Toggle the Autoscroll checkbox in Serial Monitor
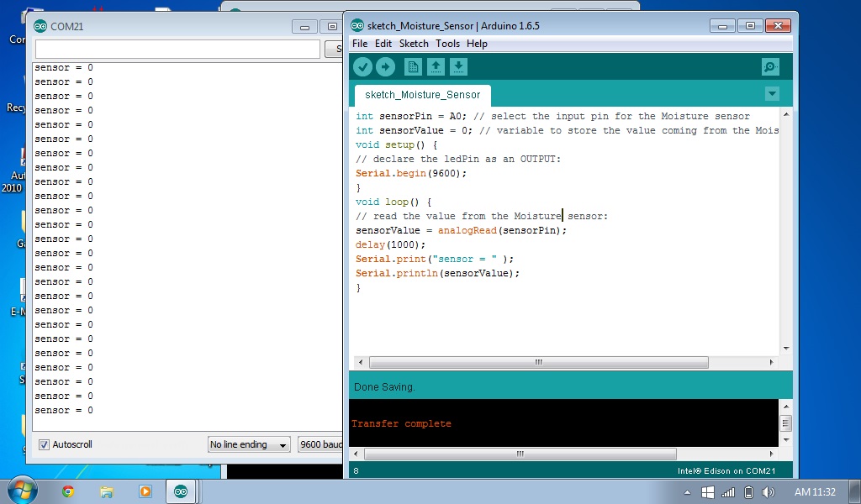 coord(44,444)
